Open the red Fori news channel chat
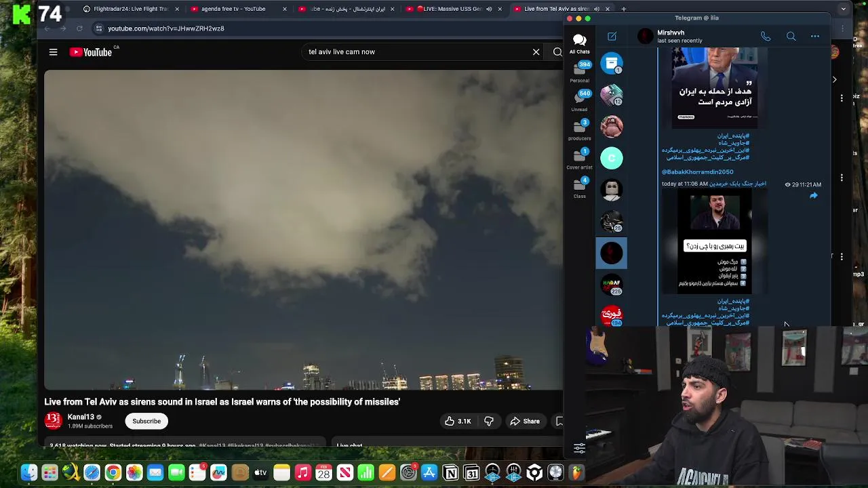Image resolution: width=868 pixels, height=488 pixels. [x=612, y=315]
